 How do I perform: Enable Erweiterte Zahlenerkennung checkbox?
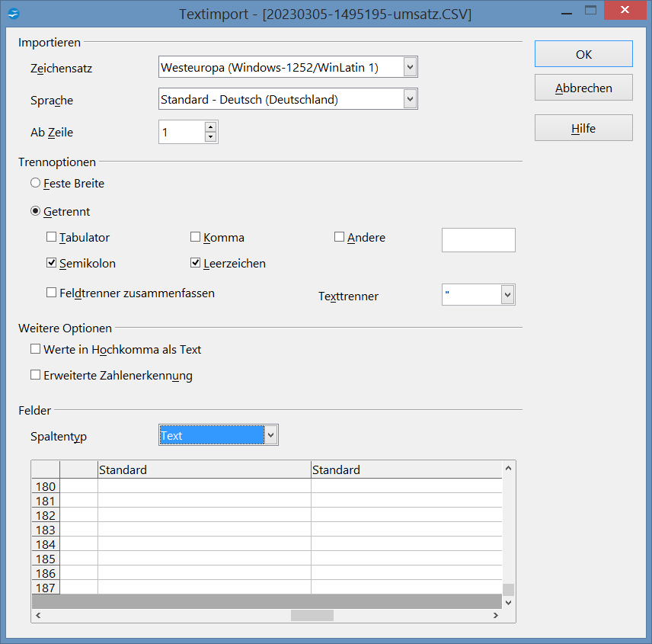[35, 375]
